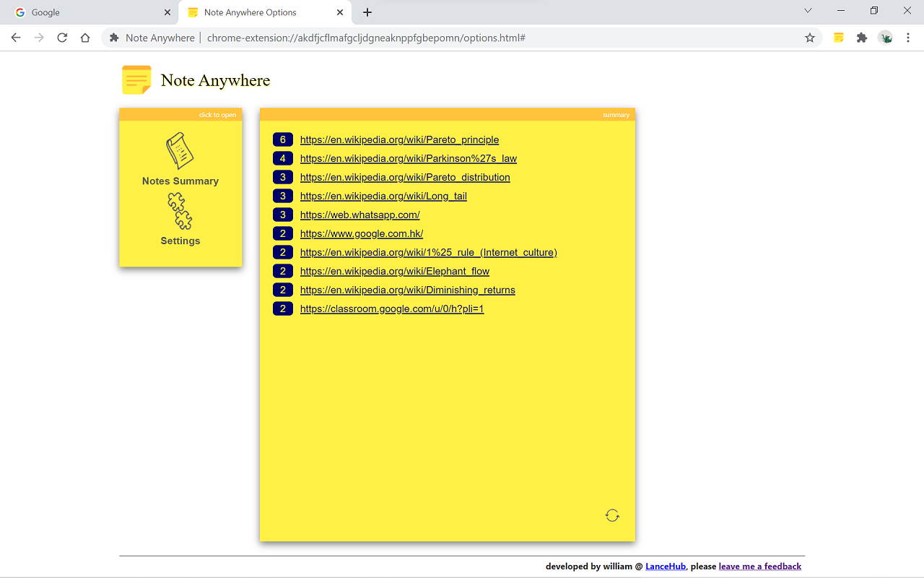Open the Pareto_principle Wikipedia link
Viewport: 924px width, 578px height.
pyautogui.click(x=399, y=139)
